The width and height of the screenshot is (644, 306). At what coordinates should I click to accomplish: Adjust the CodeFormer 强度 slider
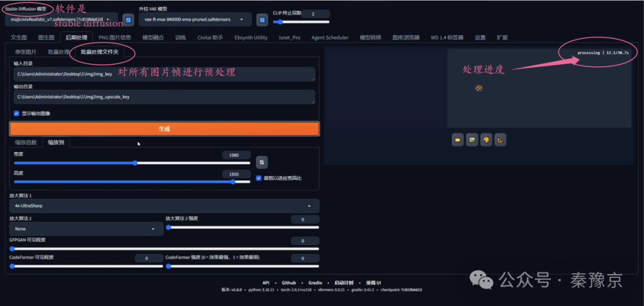242,266
